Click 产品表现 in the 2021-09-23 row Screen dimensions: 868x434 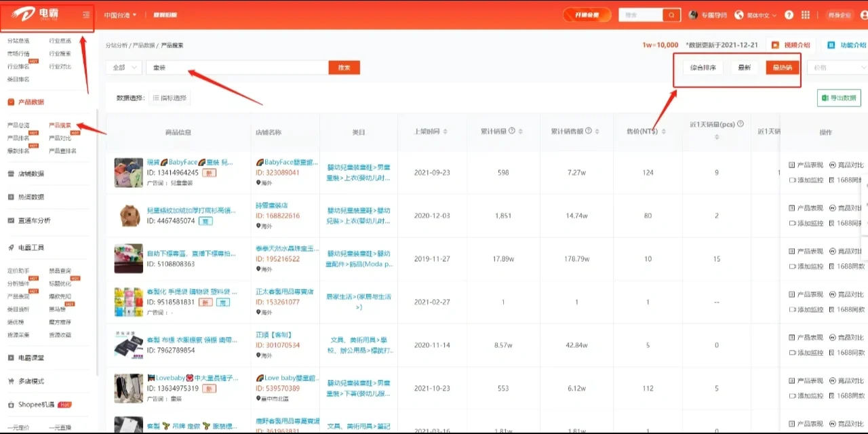pyautogui.click(x=806, y=165)
